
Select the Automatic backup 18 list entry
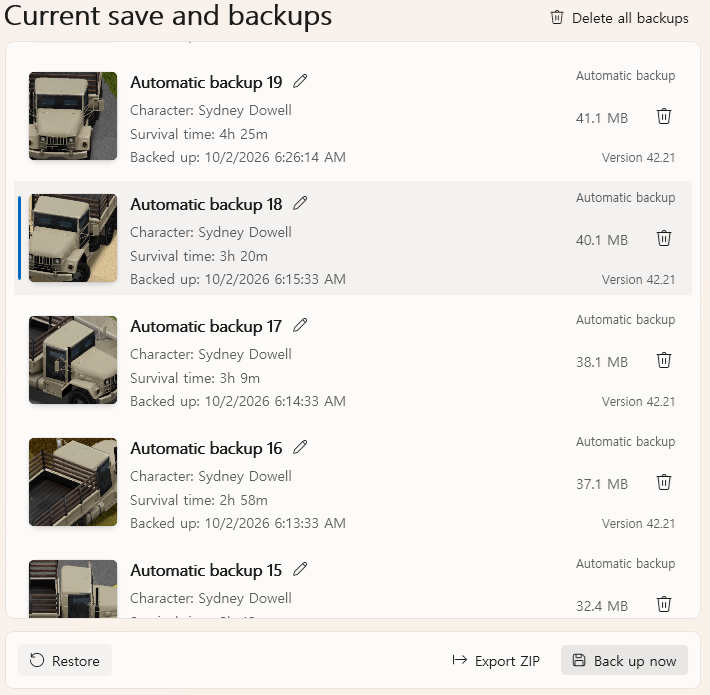click(353, 238)
